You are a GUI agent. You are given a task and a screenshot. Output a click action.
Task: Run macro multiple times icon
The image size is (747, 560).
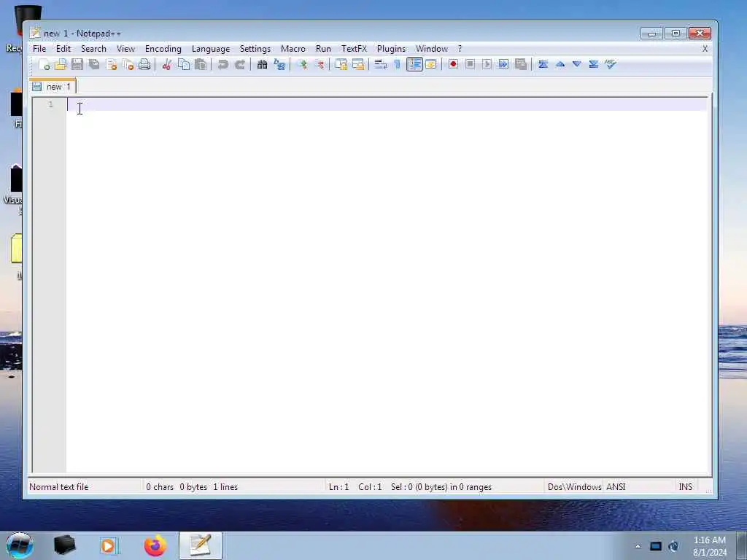point(503,64)
